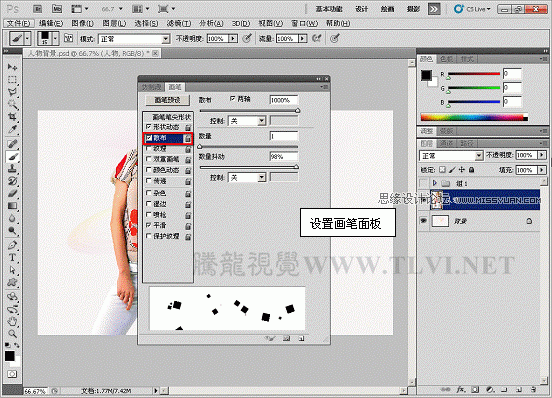552x398 pixels.
Task: Open flow slider arrow in options bar
Action: 302,38
